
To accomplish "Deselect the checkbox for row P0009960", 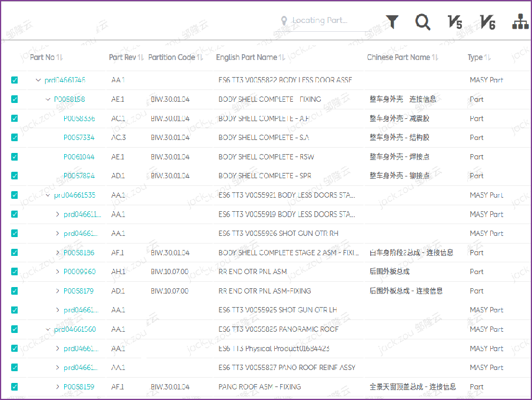I will pyautogui.click(x=15, y=272).
